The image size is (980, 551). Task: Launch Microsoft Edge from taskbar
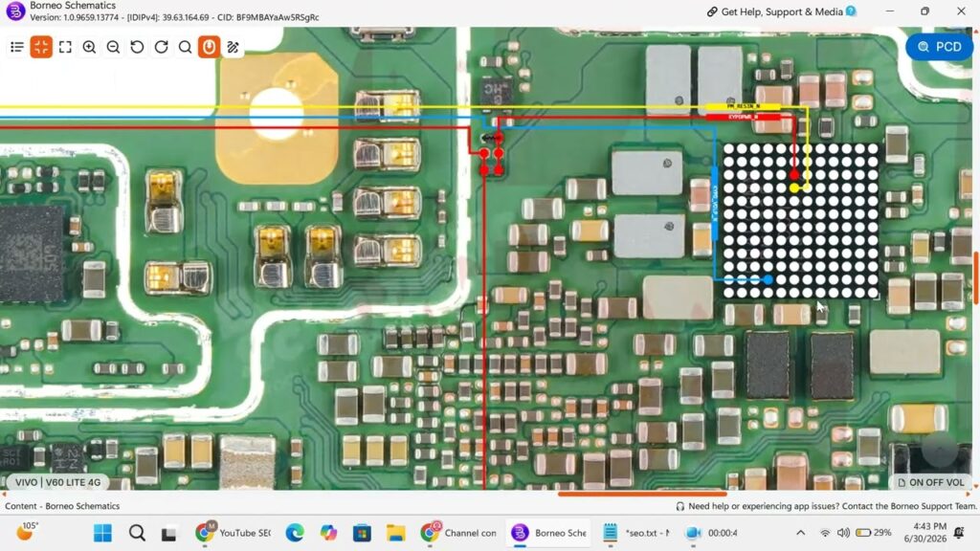295,533
